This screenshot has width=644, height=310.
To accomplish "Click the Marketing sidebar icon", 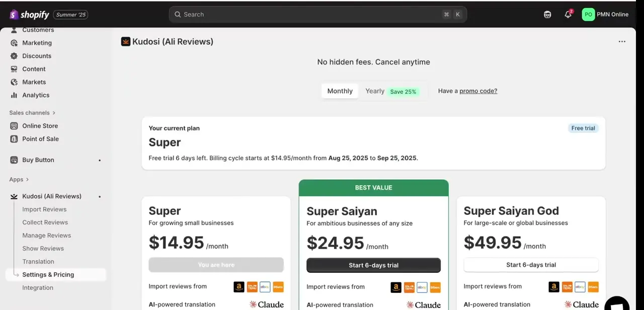I will tap(14, 43).
